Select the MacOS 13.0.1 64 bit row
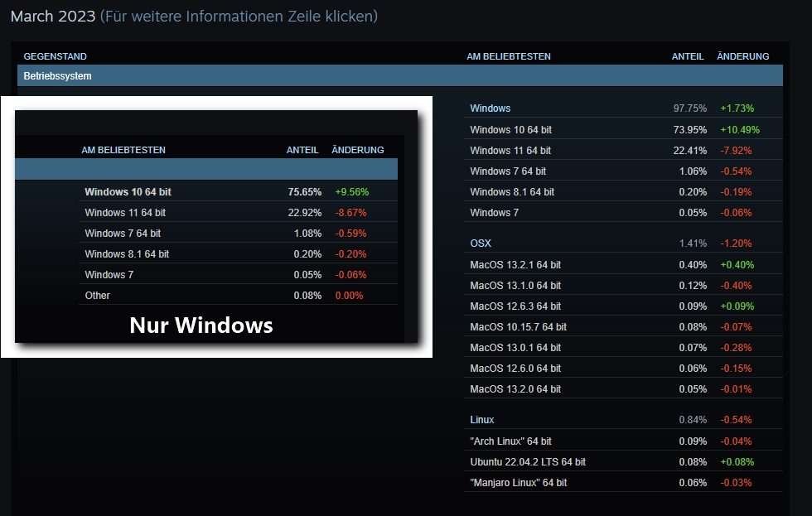The width and height of the screenshot is (812, 516). [x=623, y=347]
